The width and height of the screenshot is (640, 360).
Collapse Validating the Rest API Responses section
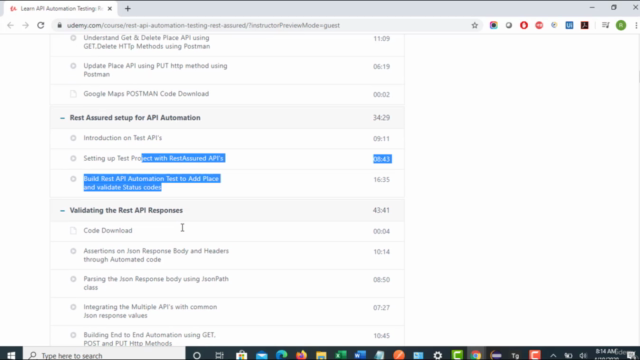click(x=62, y=211)
